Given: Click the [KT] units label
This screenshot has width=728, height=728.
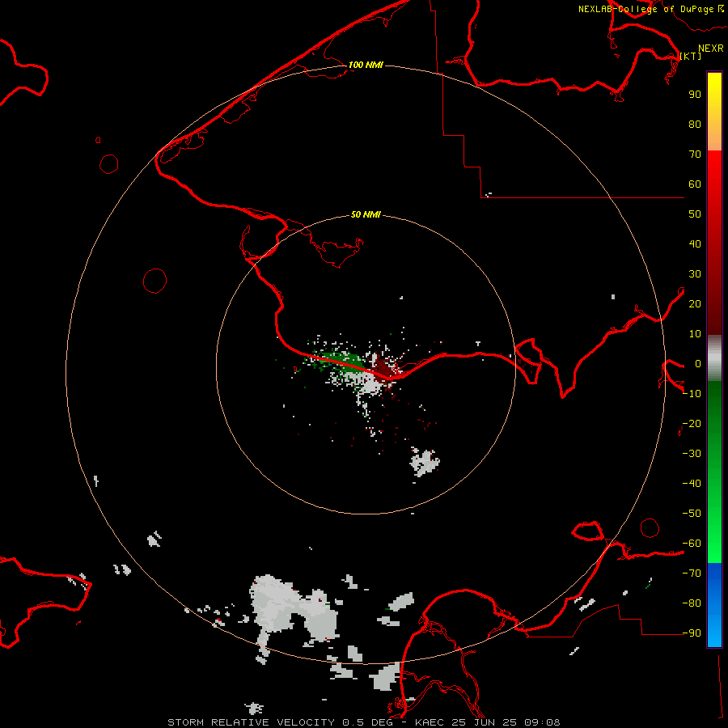Looking at the screenshot, I should 690,56.
